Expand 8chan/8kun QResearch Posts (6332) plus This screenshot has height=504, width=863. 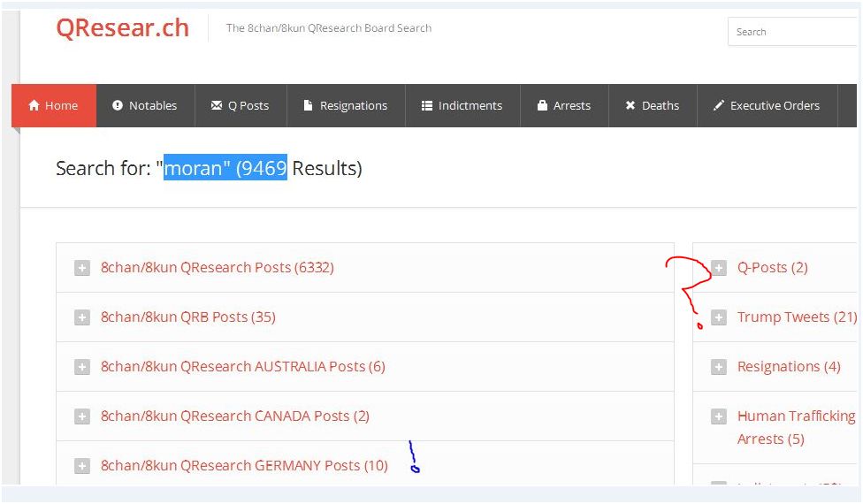[x=82, y=268]
